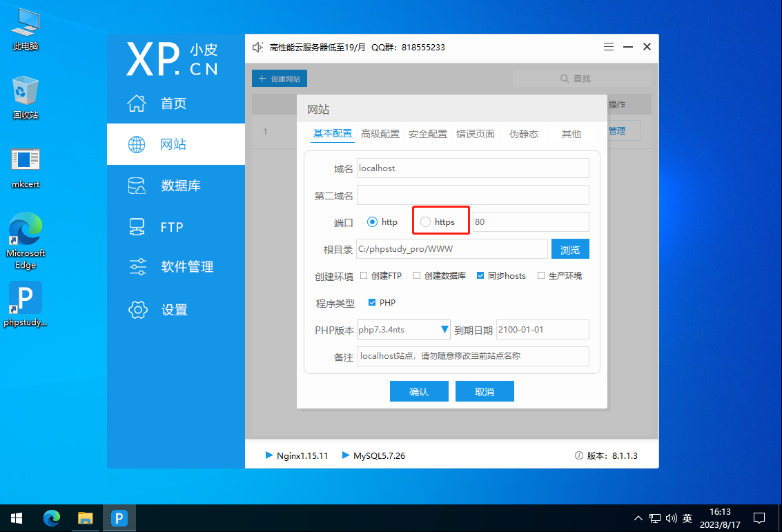Click the 确认 confirm button
Screen dimensions: 782x532
click(x=419, y=391)
